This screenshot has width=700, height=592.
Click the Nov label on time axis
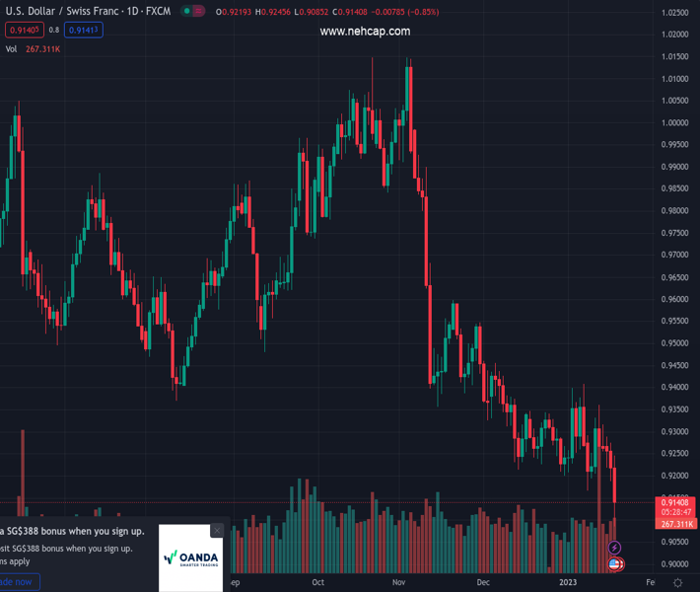[398, 583]
